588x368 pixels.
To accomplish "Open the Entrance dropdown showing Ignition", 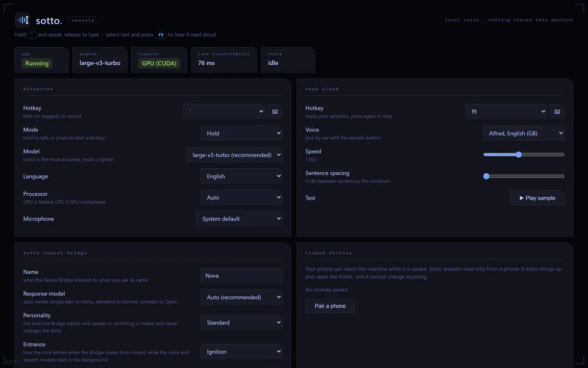I will coord(242,352).
